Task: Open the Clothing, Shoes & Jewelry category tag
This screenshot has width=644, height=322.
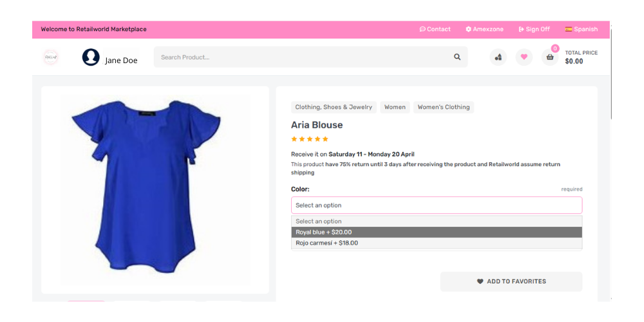Action: (334, 107)
